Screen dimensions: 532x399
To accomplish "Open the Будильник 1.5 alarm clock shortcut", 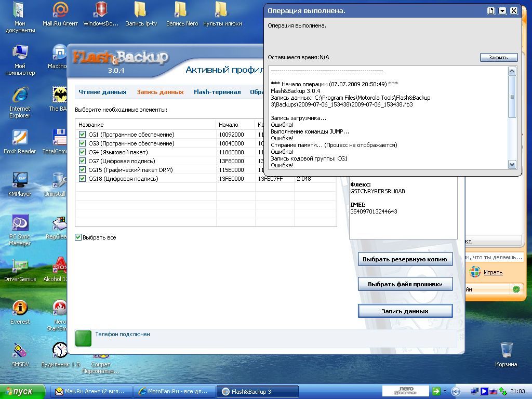I will coord(60,355).
